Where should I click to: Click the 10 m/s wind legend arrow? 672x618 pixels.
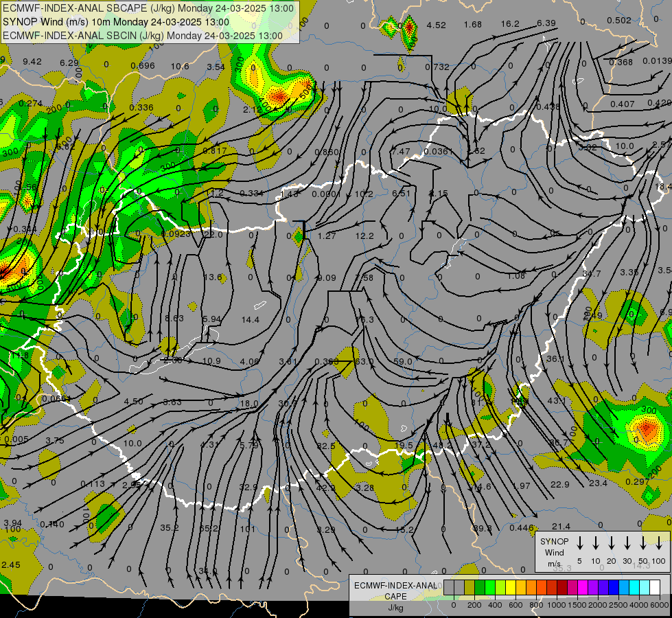[x=596, y=543]
